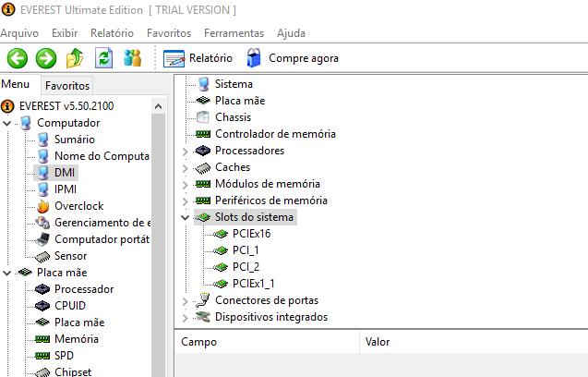
Task: Open the people icon in the toolbar
Action: 132,58
